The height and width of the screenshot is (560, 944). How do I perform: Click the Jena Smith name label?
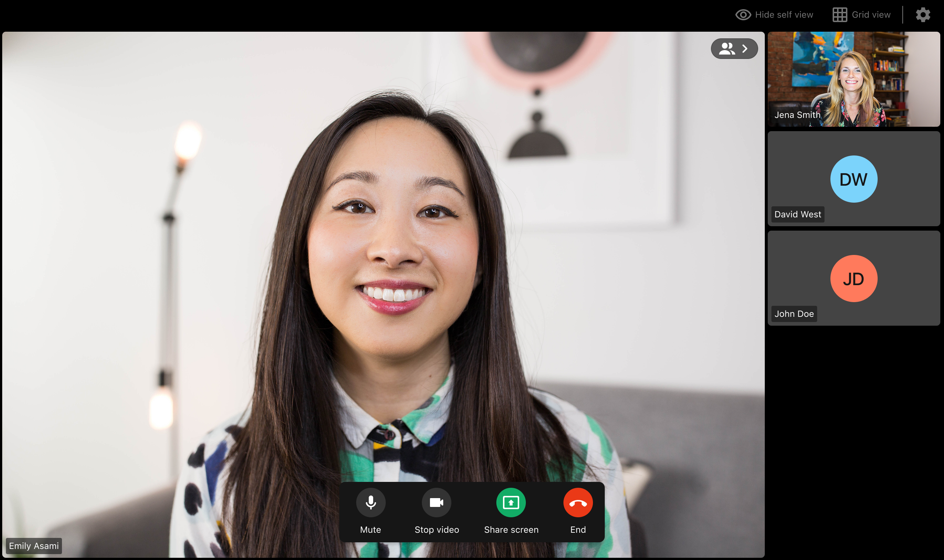(x=797, y=115)
